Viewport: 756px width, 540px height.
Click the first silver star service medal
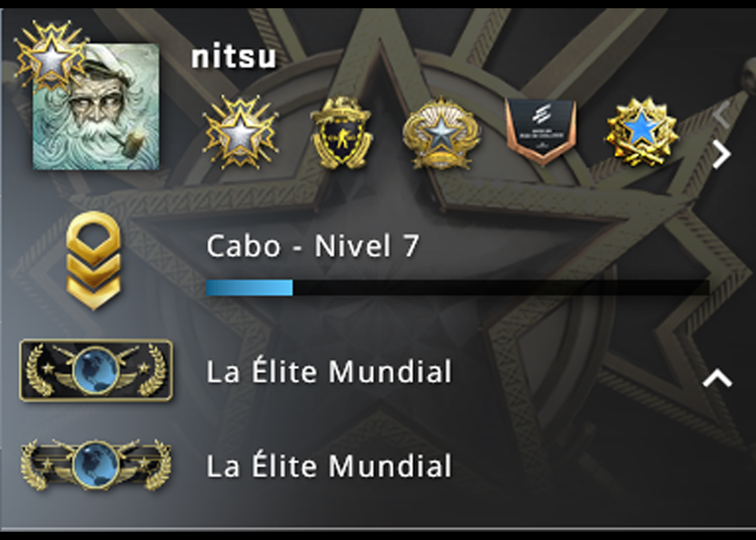click(x=240, y=132)
